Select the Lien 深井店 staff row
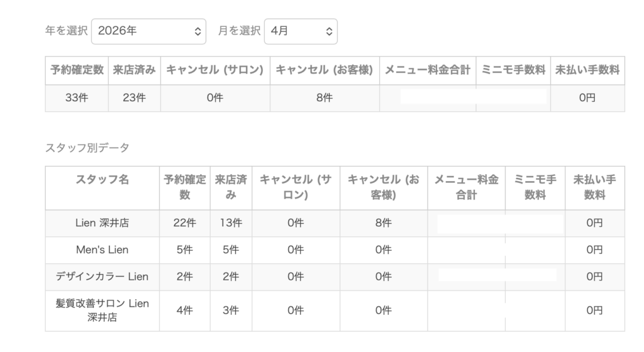The image size is (644, 352). coord(103,223)
